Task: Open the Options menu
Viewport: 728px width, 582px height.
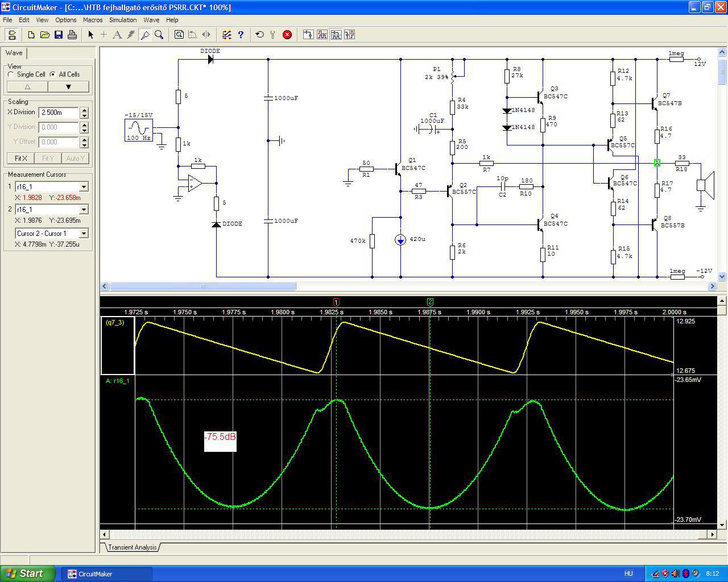Action: click(x=66, y=20)
